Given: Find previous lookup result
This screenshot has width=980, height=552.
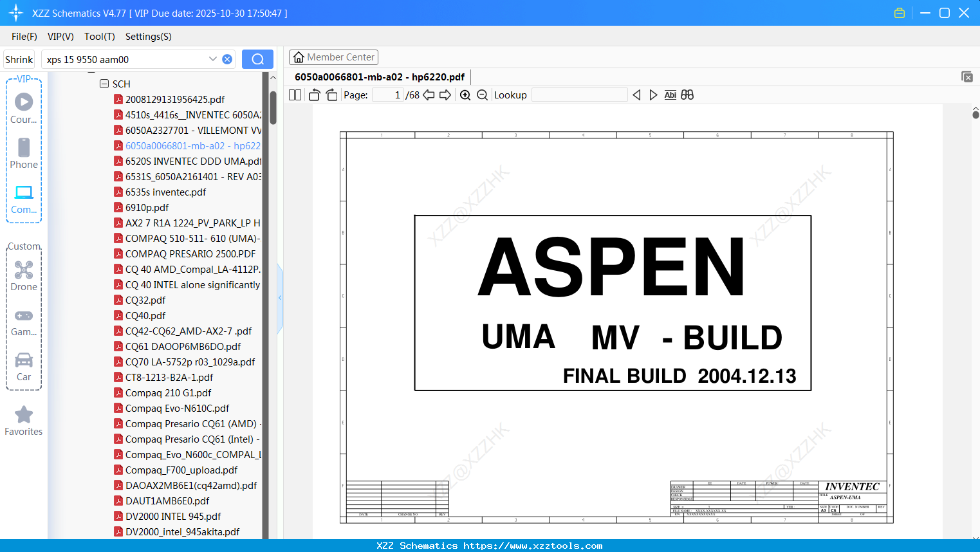Looking at the screenshot, I should coord(636,95).
